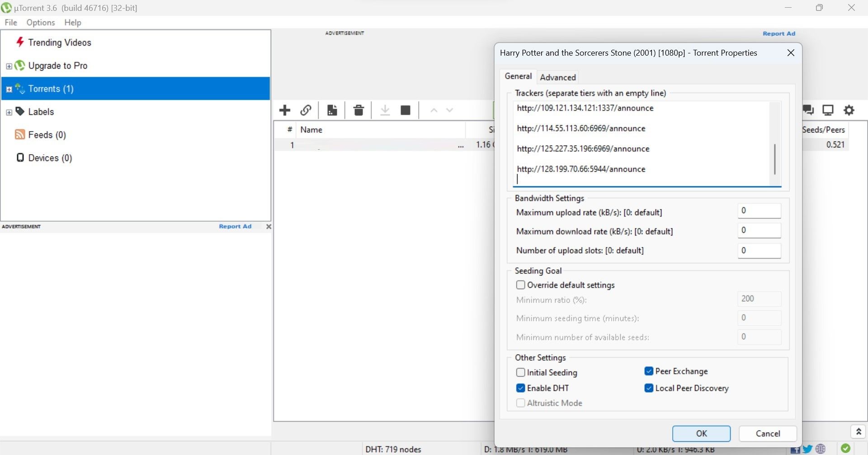Confirm the dialog with OK
Screen dimensions: 868x455
[x=701, y=433]
